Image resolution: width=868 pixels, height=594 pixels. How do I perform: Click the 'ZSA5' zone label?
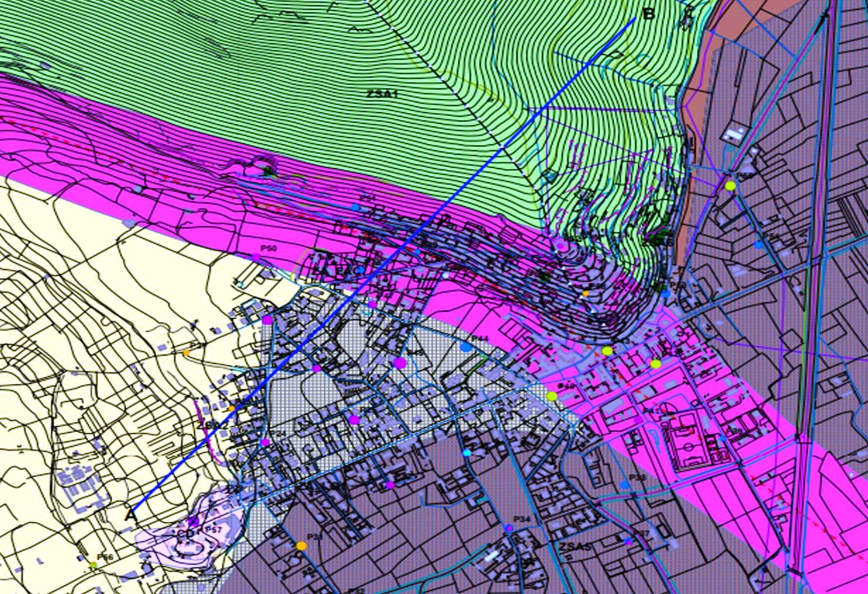click(576, 547)
